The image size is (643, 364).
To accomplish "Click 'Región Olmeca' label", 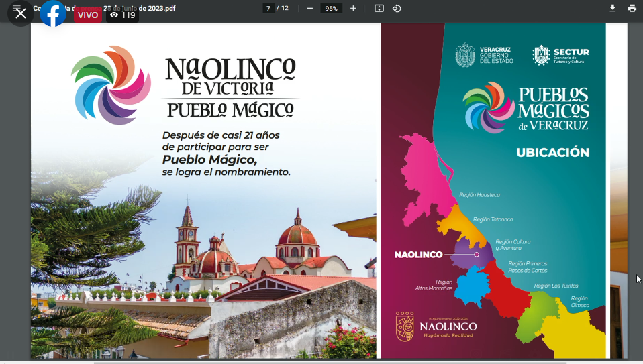I will point(580,302).
